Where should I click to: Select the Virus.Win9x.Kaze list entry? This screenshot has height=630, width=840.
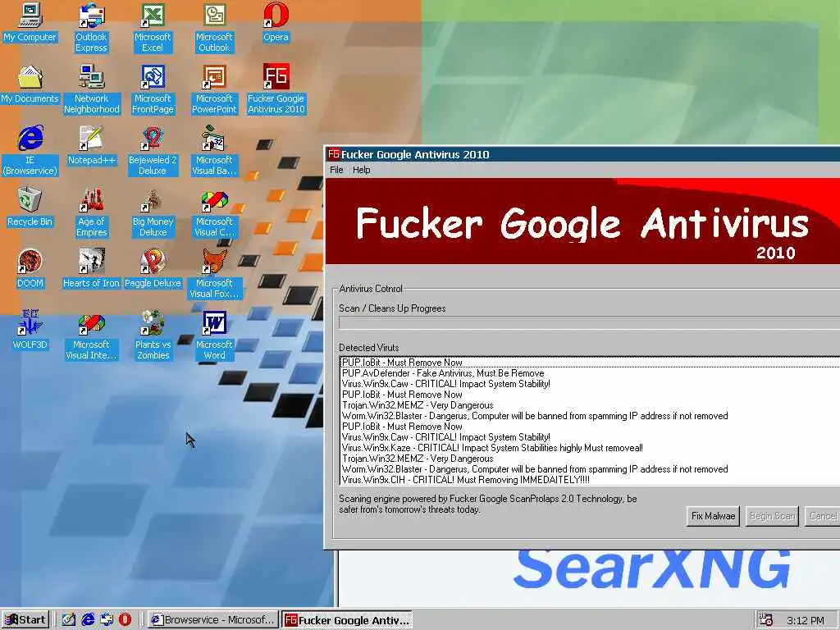[591, 448]
